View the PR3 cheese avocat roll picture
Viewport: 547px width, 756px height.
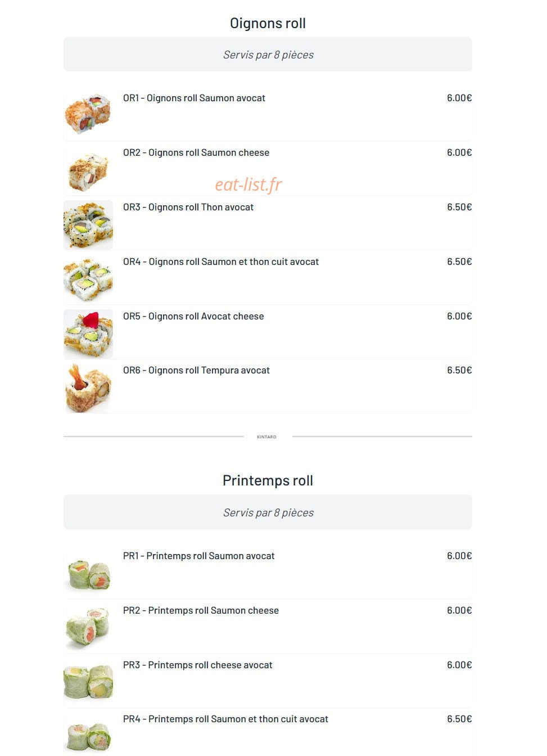tap(88, 683)
